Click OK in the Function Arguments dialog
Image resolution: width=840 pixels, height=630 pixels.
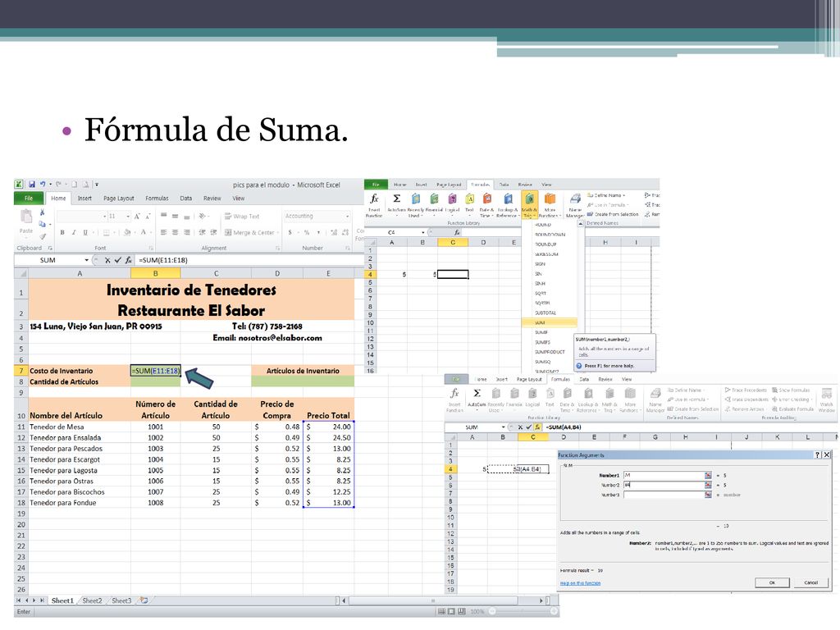tap(771, 582)
